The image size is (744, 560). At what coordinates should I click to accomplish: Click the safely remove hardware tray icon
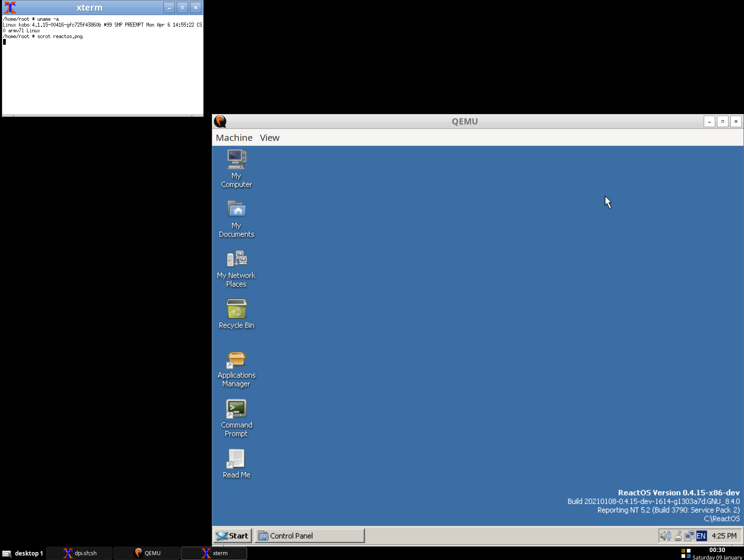point(678,536)
